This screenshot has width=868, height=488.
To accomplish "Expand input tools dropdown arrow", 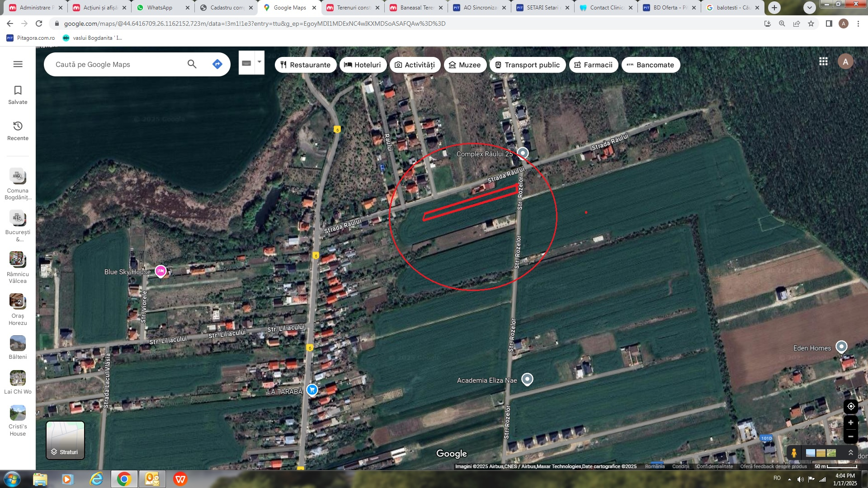I will click(259, 62).
